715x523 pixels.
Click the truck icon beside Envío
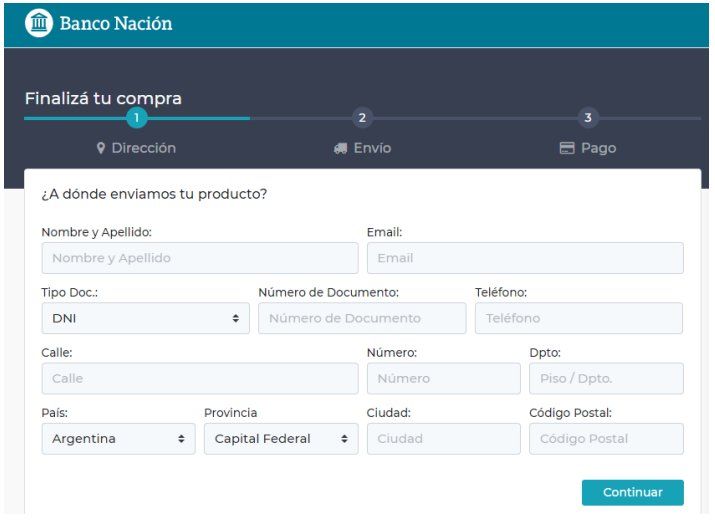[340, 148]
